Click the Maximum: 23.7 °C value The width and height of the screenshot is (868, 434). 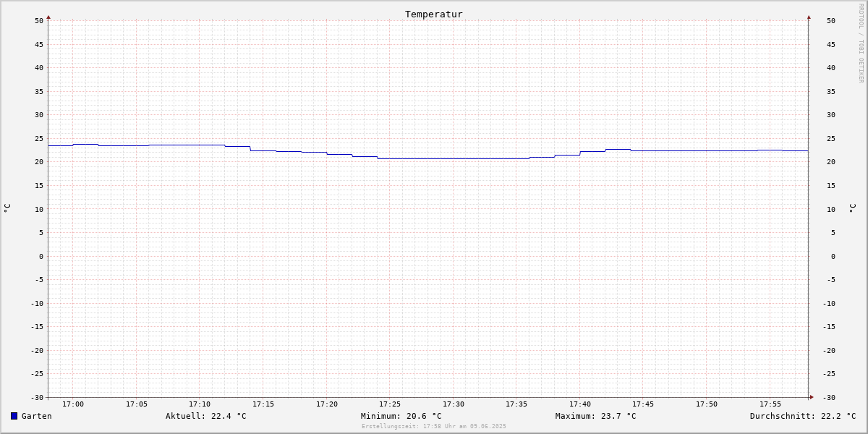click(x=596, y=416)
